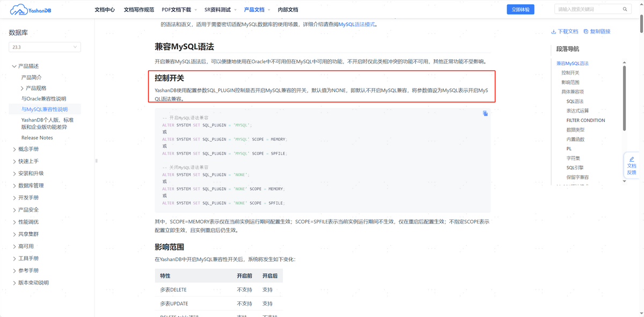Expand 参考手册 section
This screenshot has width=644, height=317.
14,270
